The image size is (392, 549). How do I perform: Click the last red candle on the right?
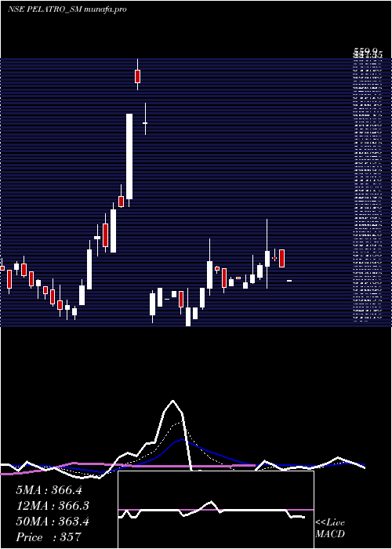point(281,258)
